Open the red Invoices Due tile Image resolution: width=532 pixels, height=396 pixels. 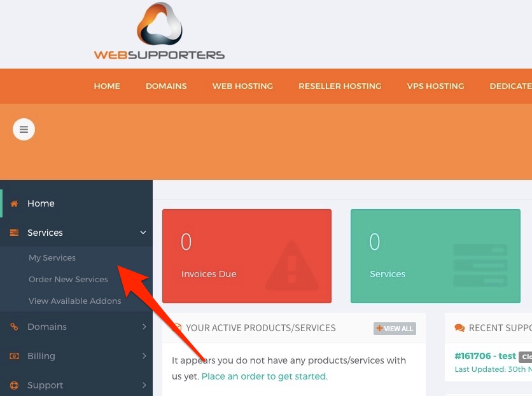[x=247, y=256]
